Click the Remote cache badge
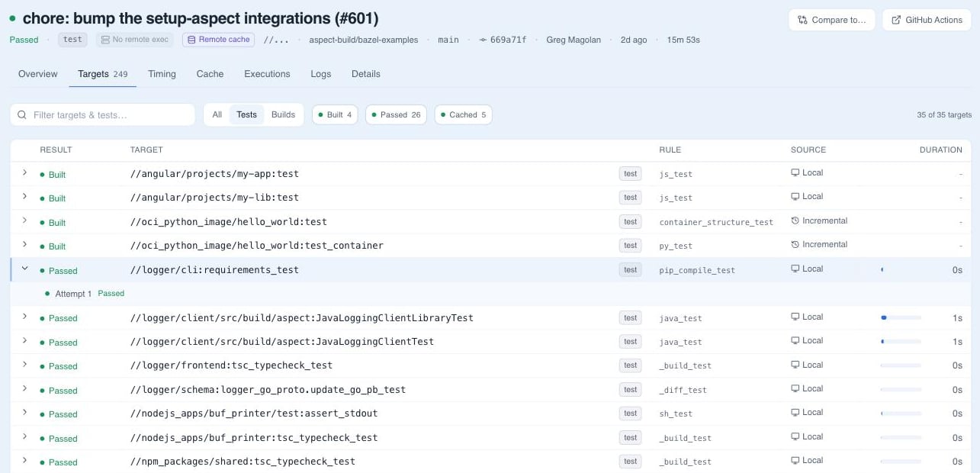Screen dimensions: 980x473 218,40
